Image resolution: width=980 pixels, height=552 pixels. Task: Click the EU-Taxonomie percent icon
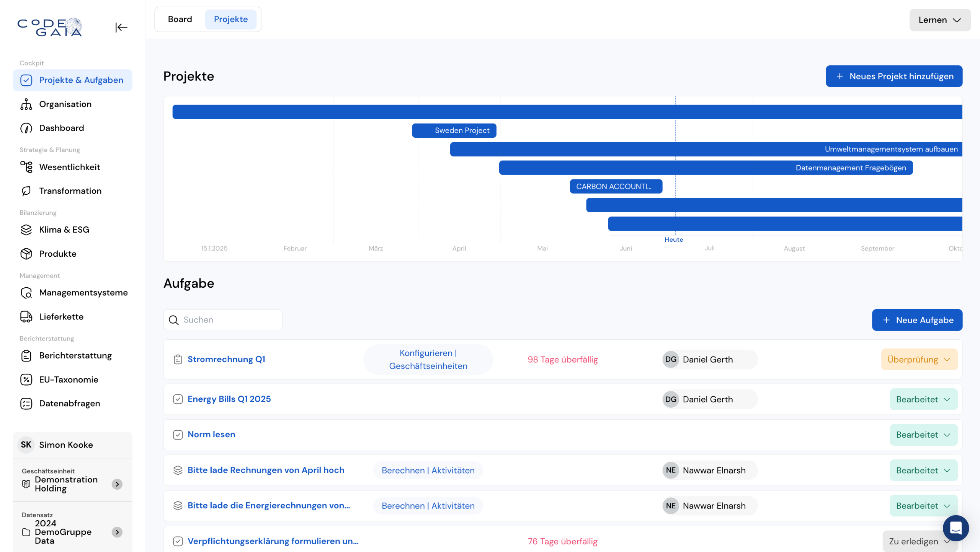click(x=26, y=379)
